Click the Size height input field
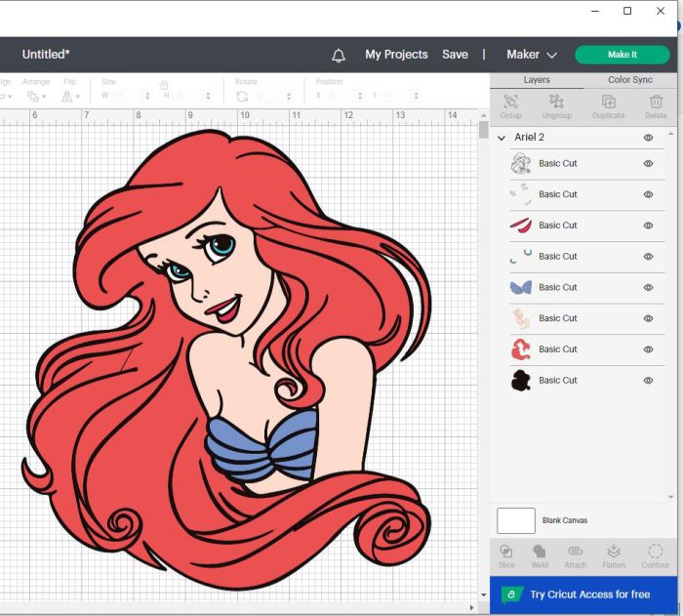 point(189,96)
